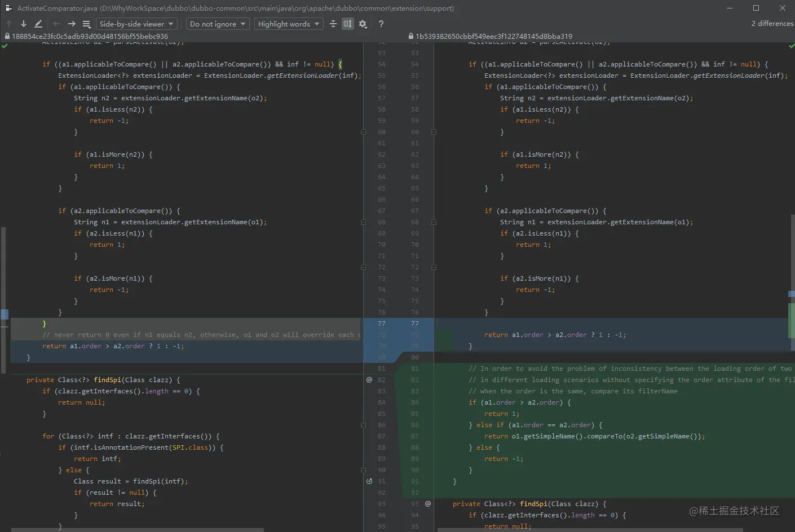795x532 pixels.
Task: Collapse left pane code fold at line 60
Action: click(x=363, y=132)
